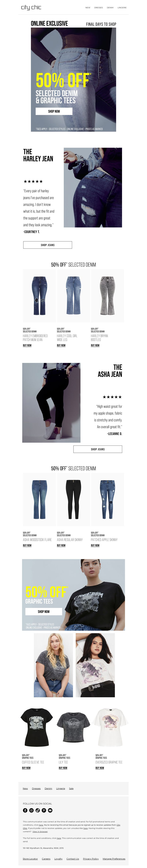Viewport: 147px width, 868px height.
Task: Open the Instagram social icon
Action: 31,810
